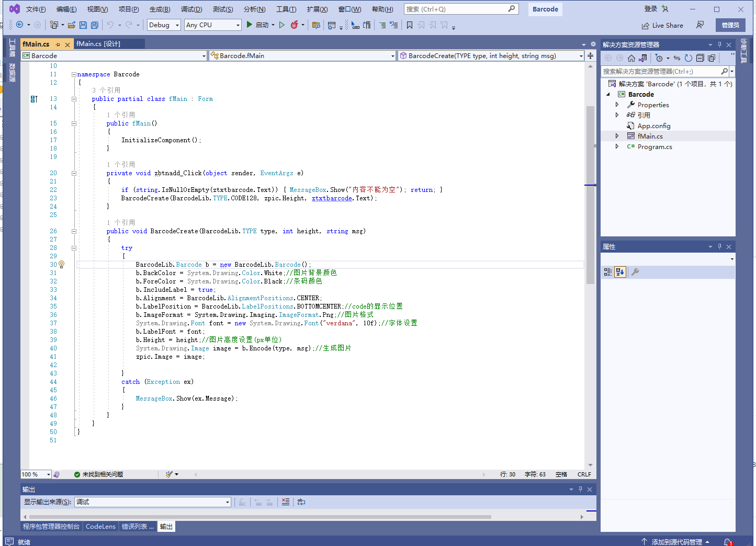Click the Properties panel alphabetical sort icon
Screen dimensions: 756x546
620,272
